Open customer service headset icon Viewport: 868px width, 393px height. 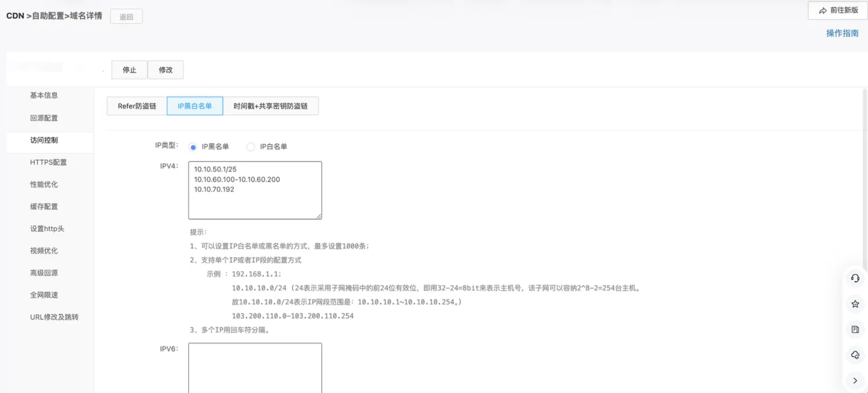coord(855,278)
